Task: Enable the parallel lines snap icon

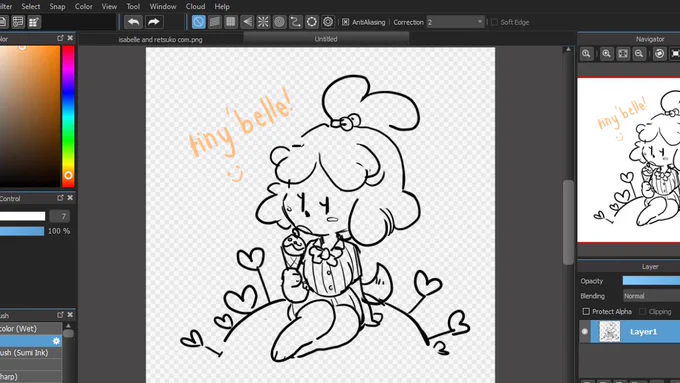Action: click(x=215, y=22)
